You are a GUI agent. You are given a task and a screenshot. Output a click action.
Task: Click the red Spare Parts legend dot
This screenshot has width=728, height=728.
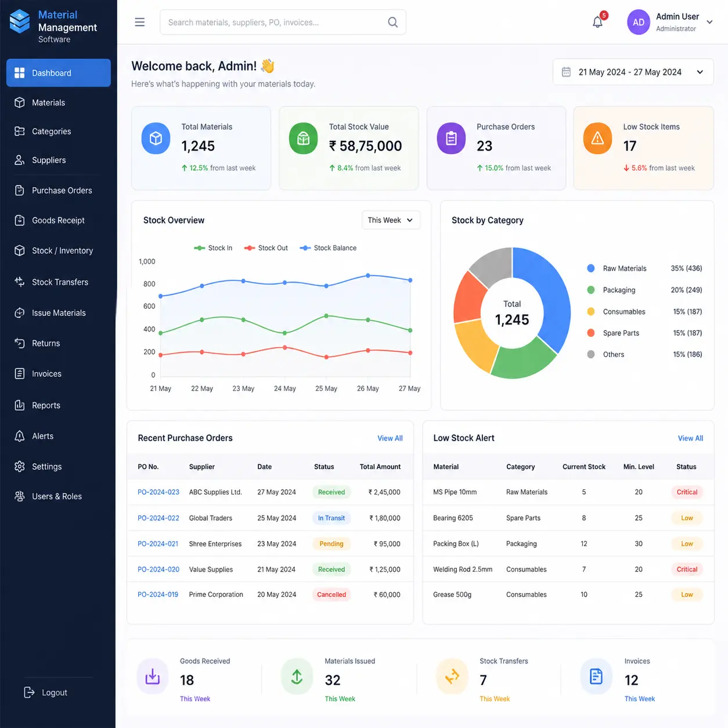click(591, 333)
